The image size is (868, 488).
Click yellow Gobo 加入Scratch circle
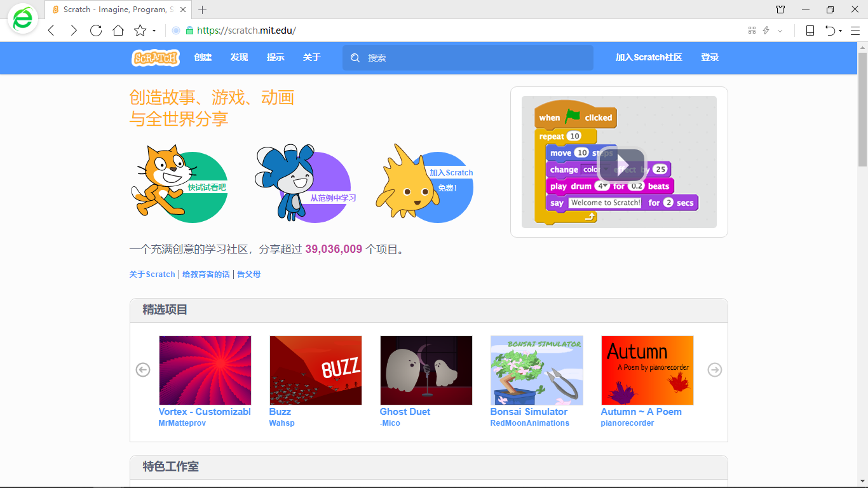tap(424, 184)
